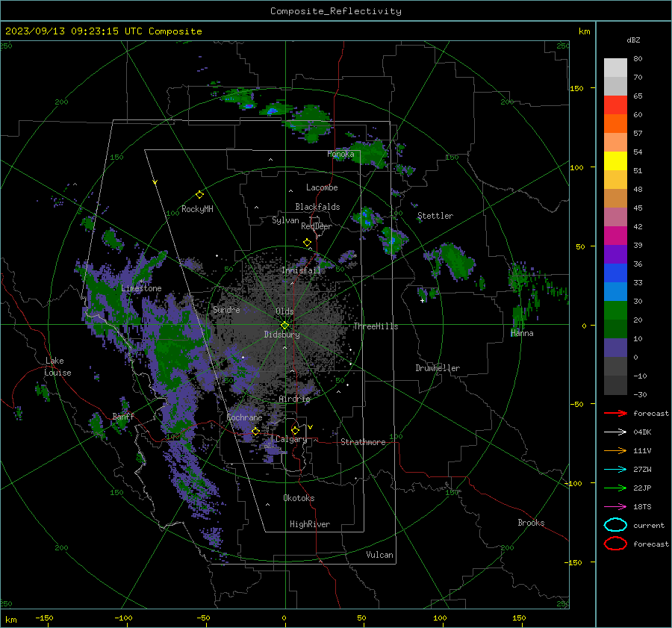Click the green 22JP arrow in legend

(x=615, y=488)
